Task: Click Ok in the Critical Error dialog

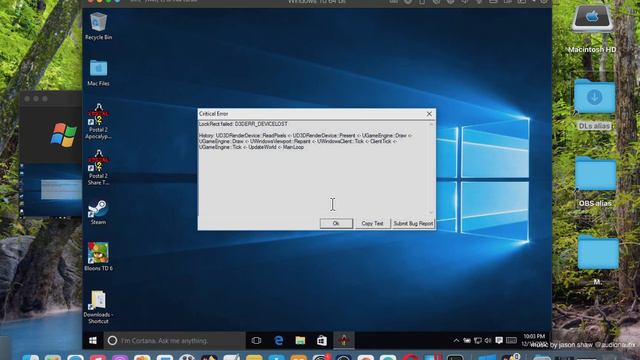Action: (336, 223)
